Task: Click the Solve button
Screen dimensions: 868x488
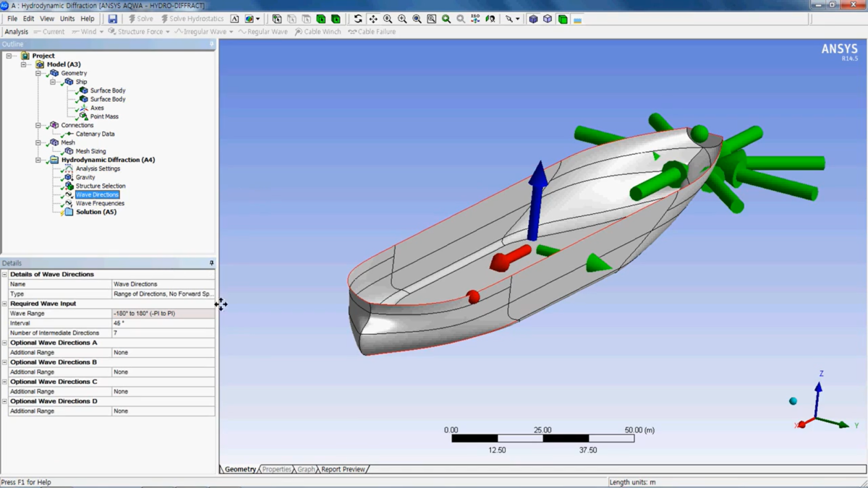Action: (x=140, y=19)
